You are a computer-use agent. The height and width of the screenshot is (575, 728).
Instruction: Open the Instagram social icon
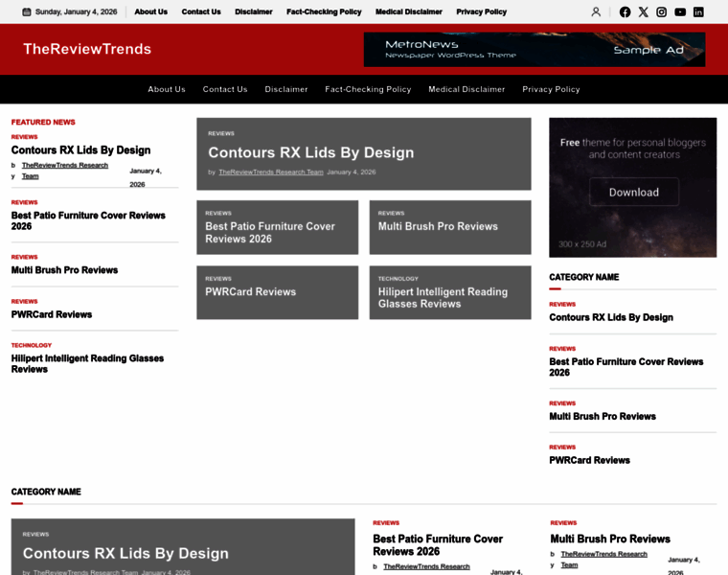click(662, 11)
